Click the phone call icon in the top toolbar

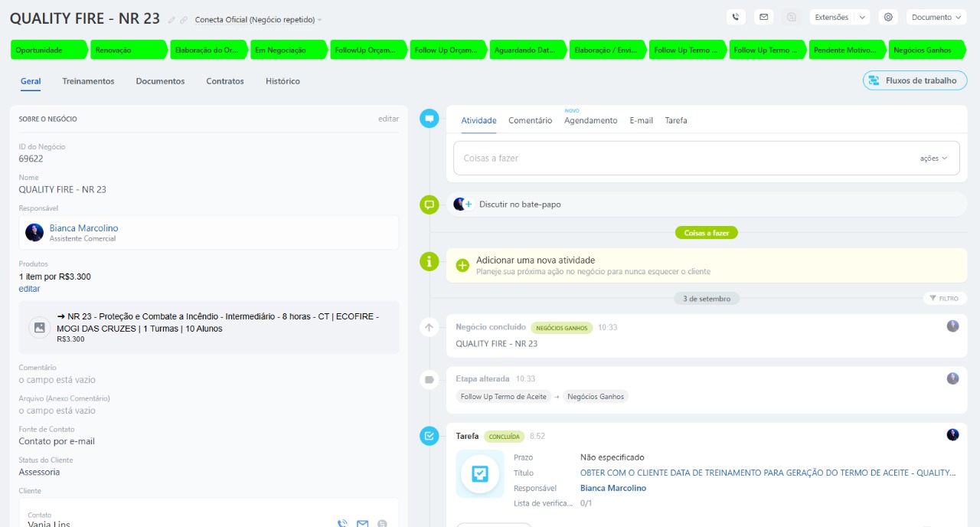coord(736,17)
